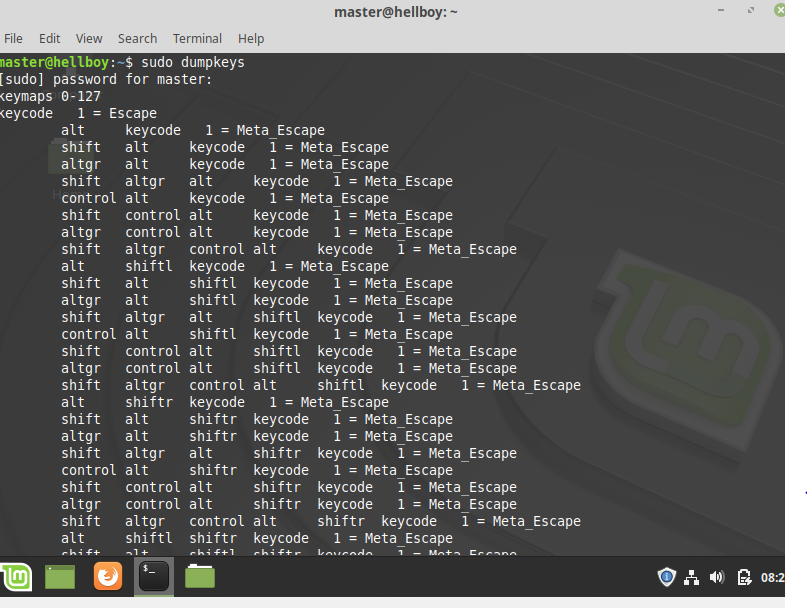The image size is (807, 608).
Task: Click 'Meta_Escape' on the single alt keycode line
Action: [280, 130]
